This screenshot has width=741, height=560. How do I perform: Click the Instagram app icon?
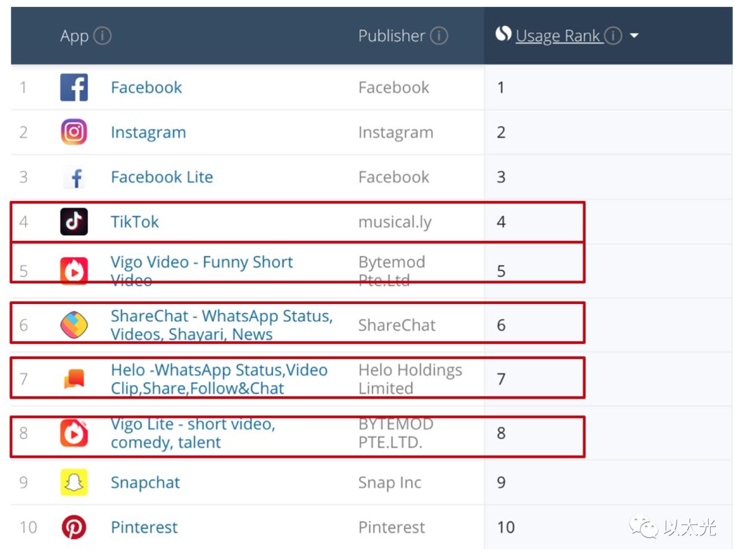coord(73,132)
